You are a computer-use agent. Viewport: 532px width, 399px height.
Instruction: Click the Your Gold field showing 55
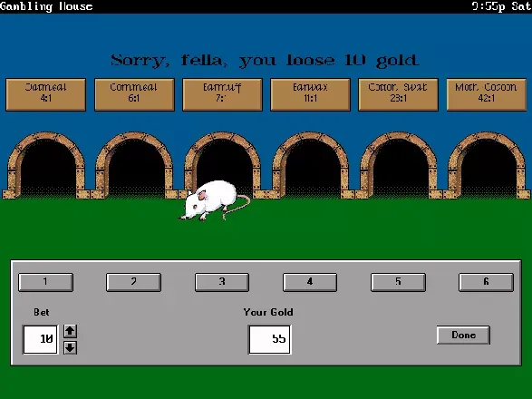[270, 339]
